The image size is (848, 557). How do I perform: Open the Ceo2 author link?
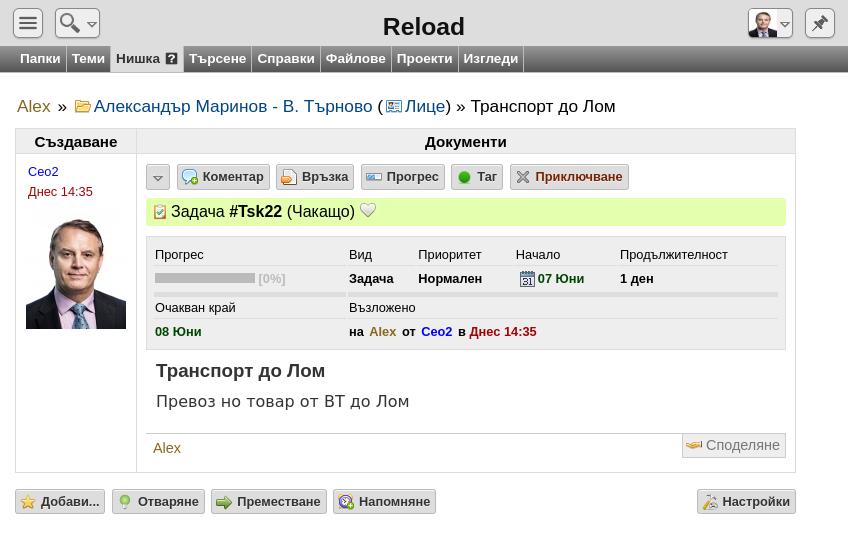point(43,171)
